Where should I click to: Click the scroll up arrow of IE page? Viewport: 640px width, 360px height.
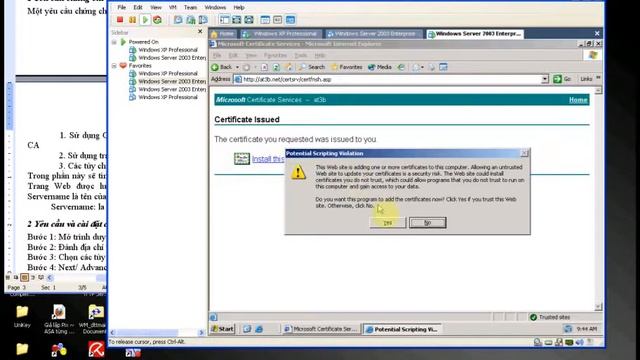click(x=598, y=90)
